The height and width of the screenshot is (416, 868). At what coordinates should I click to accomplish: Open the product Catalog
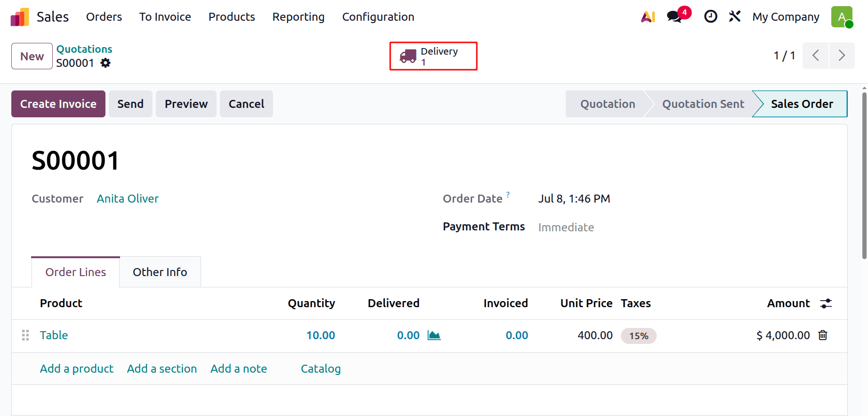coord(321,368)
